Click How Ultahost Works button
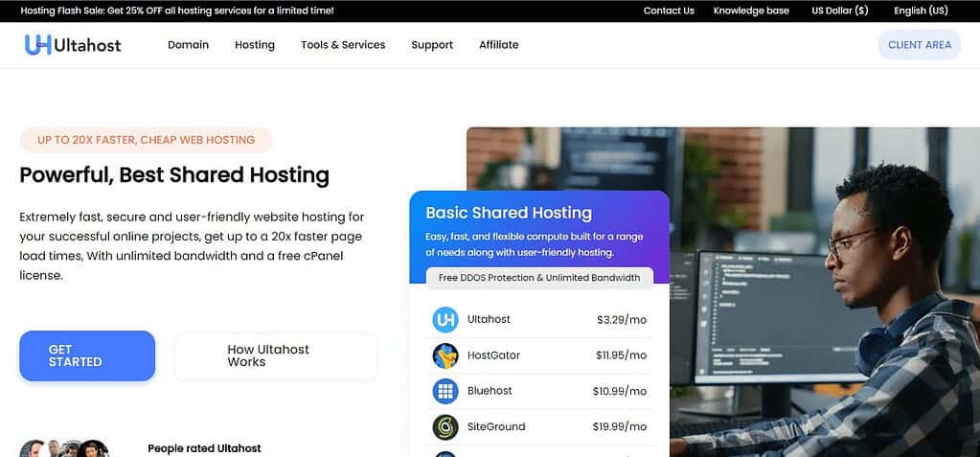Screen dimensions: 980x457 (x=276, y=355)
